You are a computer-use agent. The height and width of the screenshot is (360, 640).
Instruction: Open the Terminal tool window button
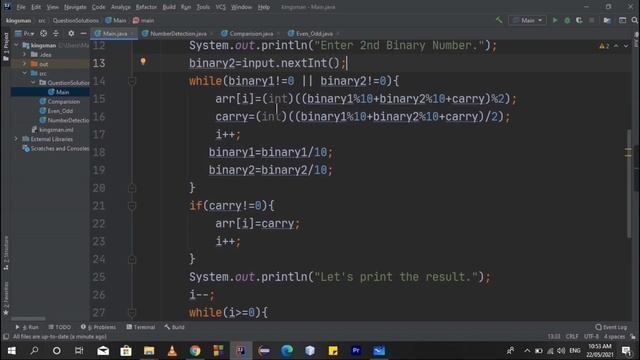point(141,327)
